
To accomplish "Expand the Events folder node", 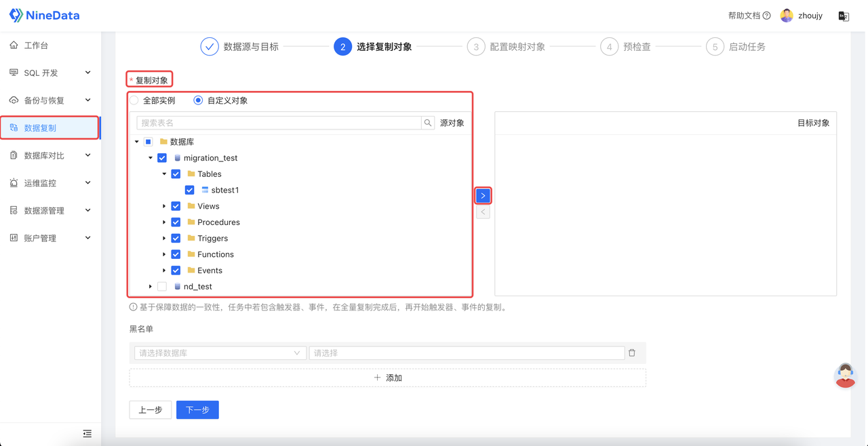I will click(x=164, y=270).
